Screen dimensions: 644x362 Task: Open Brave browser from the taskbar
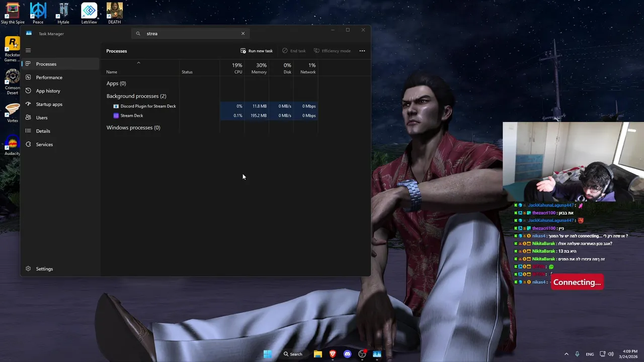333,354
